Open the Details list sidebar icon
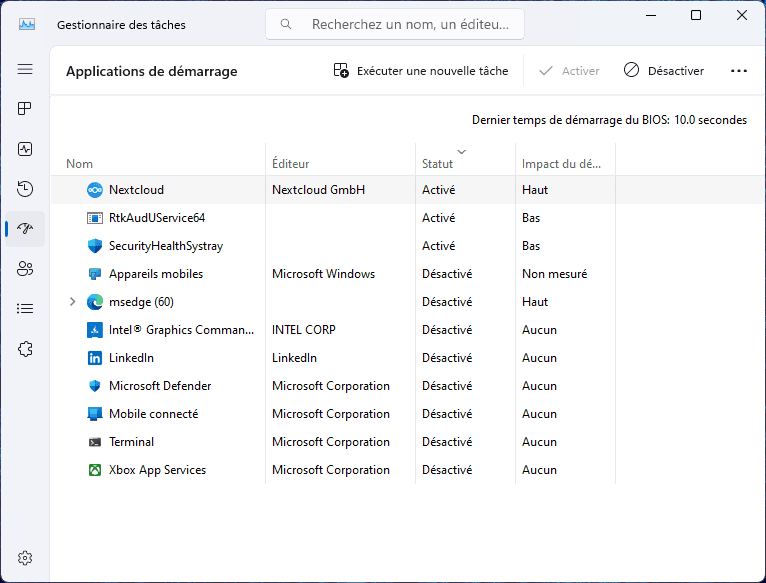Viewport: 766px width, 583px height. [25, 308]
